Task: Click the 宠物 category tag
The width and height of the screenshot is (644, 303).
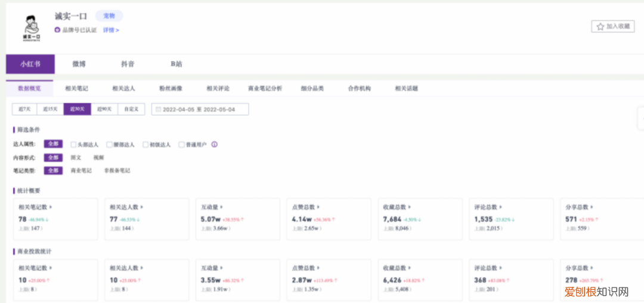Action: (x=109, y=16)
